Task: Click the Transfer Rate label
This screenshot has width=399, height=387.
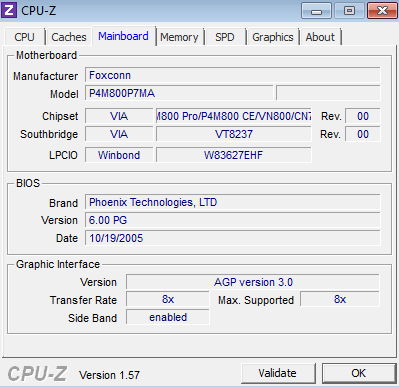Action: (83, 300)
